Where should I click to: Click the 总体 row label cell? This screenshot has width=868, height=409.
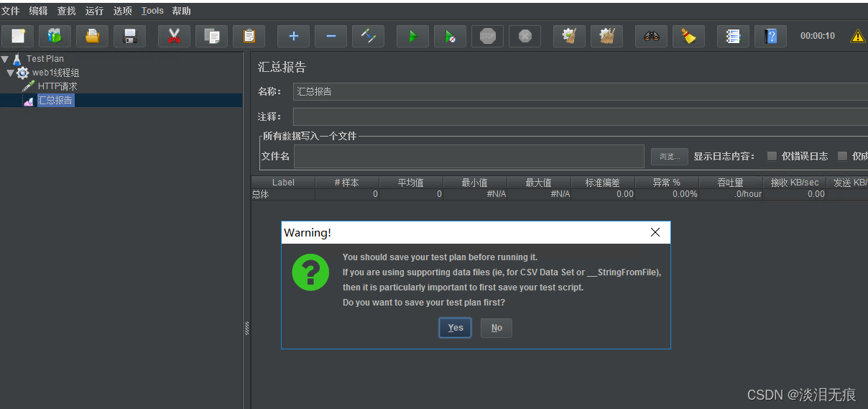[283, 194]
